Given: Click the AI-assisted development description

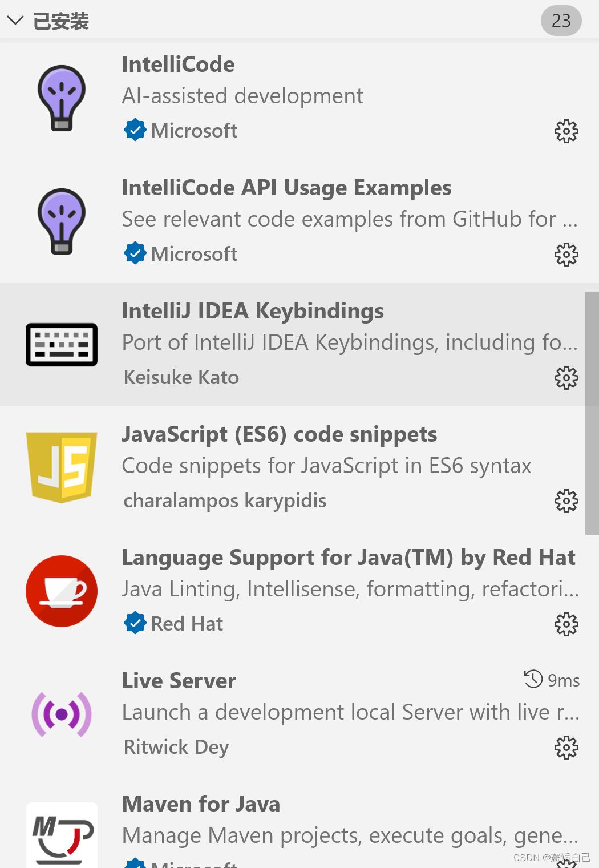Looking at the screenshot, I should (242, 96).
